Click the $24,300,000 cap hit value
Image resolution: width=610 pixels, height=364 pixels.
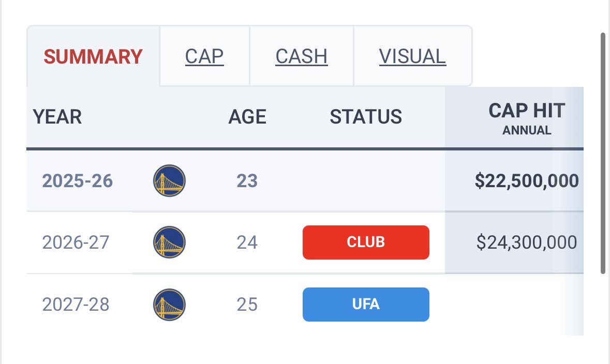pyautogui.click(x=527, y=242)
